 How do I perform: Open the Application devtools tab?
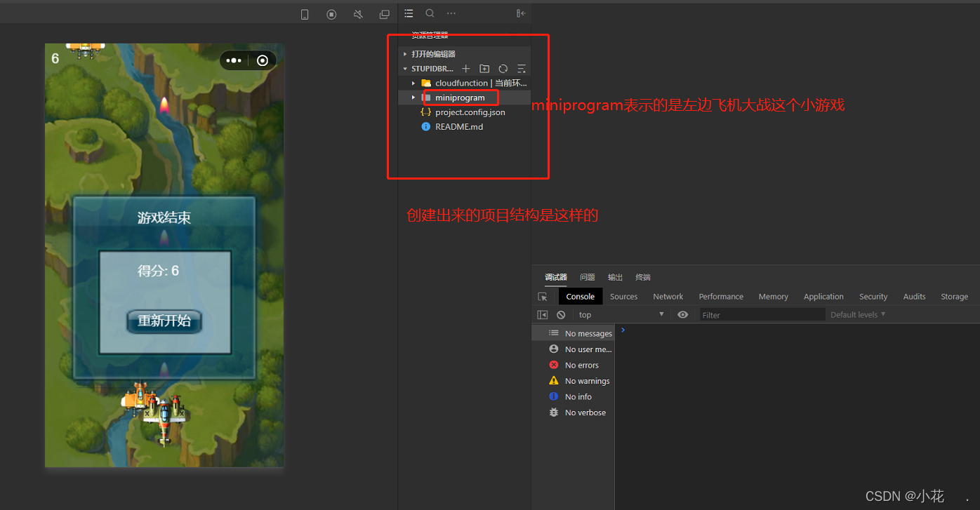point(823,297)
